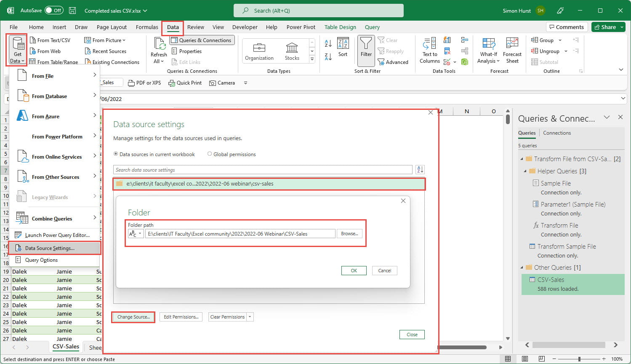The image size is (631, 364).
Task: Sort data sources with the A-Z icon
Action: coord(420,170)
